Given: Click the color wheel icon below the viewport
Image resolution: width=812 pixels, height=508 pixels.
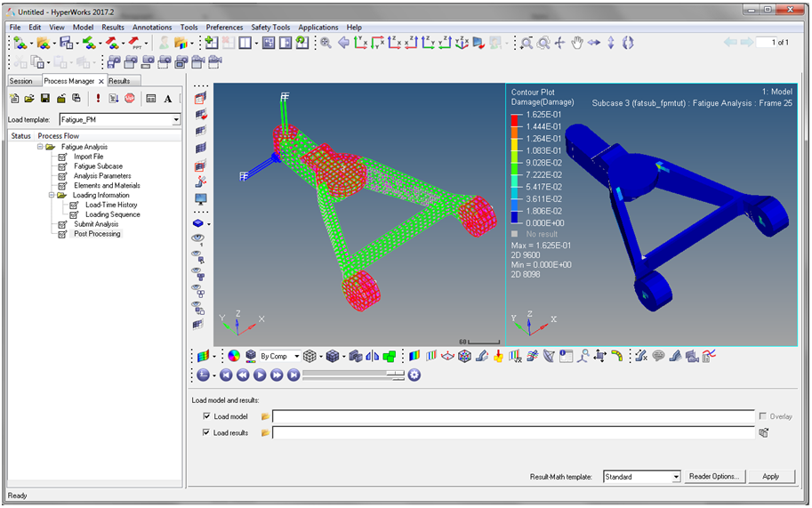Looking at the screenshot, I should pos(234,356).
